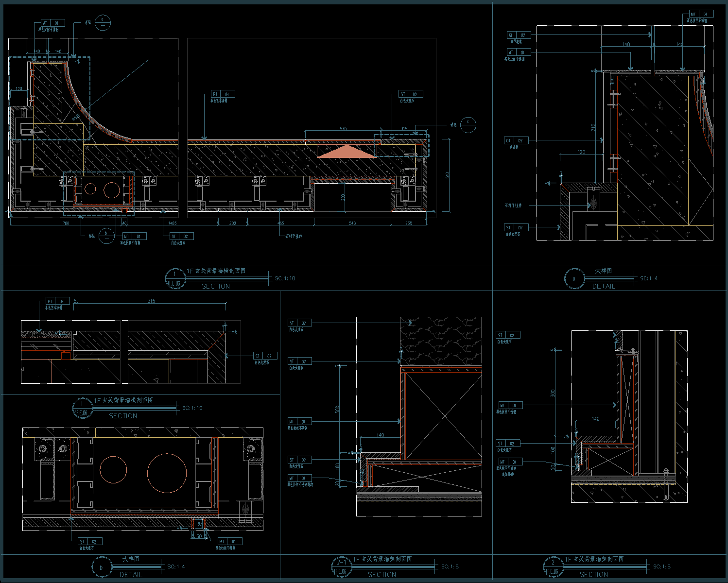
Task: Select 1F玄关背景墙竖剖面图 title of section 2-1
Action: pos(382,559)
